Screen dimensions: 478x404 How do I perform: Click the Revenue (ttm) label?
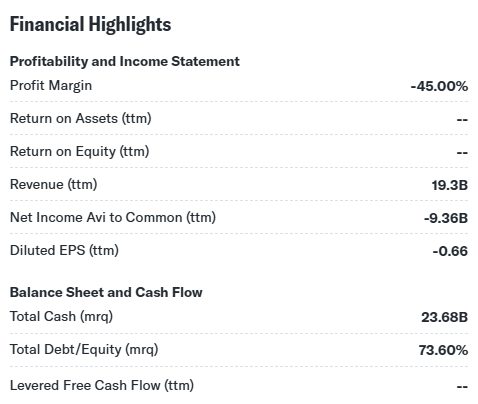click(x=54, y=184)
